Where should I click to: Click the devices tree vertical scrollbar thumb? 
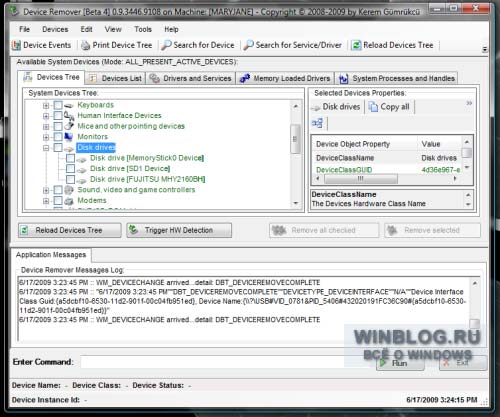point(295,139)
